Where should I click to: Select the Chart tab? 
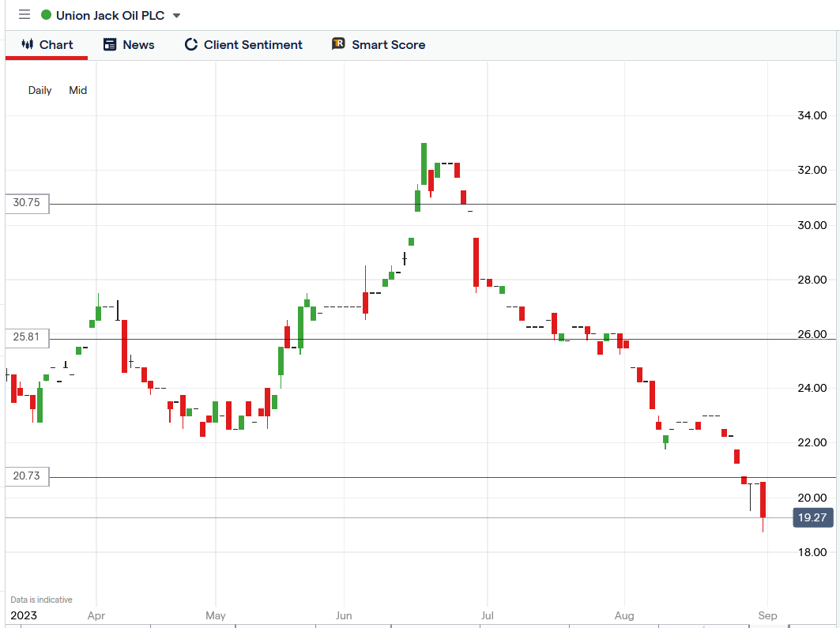(47, 45)
